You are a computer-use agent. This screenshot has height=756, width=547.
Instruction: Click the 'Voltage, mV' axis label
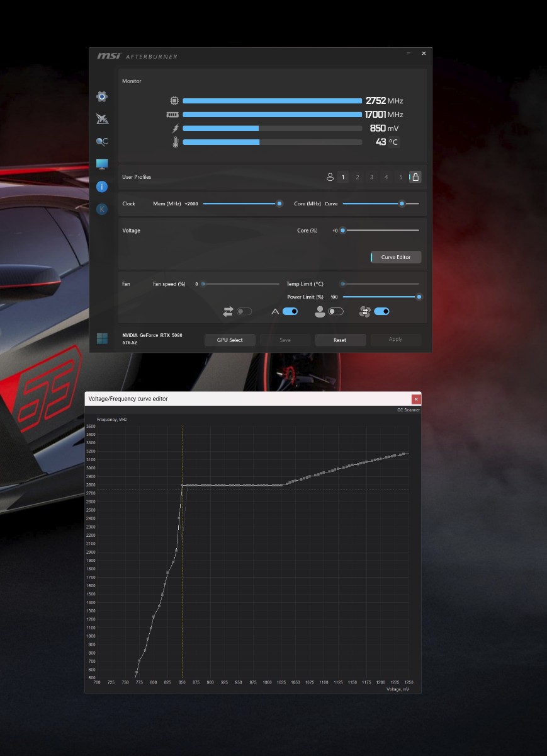pos(398,689)
